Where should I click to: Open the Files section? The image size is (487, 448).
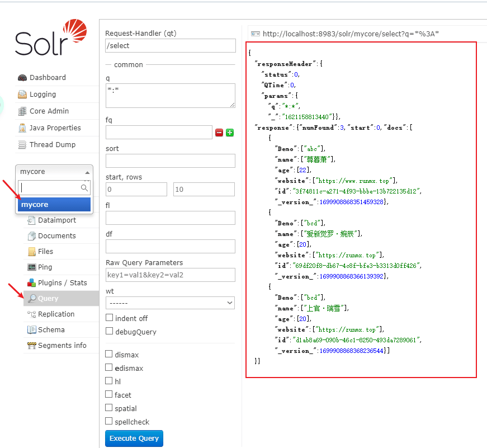(45, 252)
